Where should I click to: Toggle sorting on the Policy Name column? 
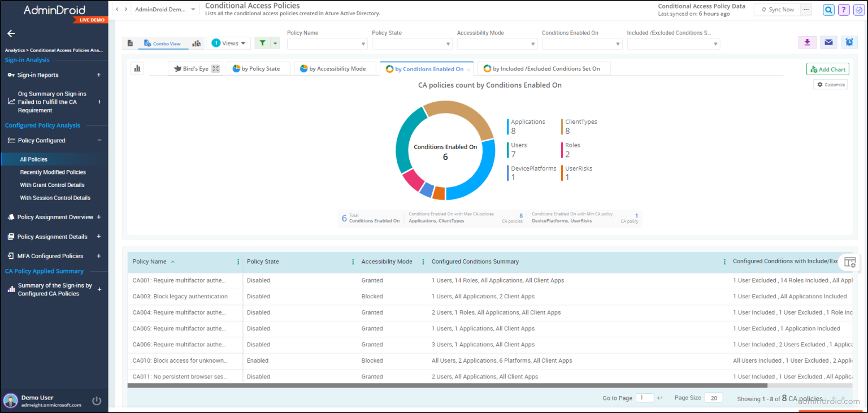150,262
